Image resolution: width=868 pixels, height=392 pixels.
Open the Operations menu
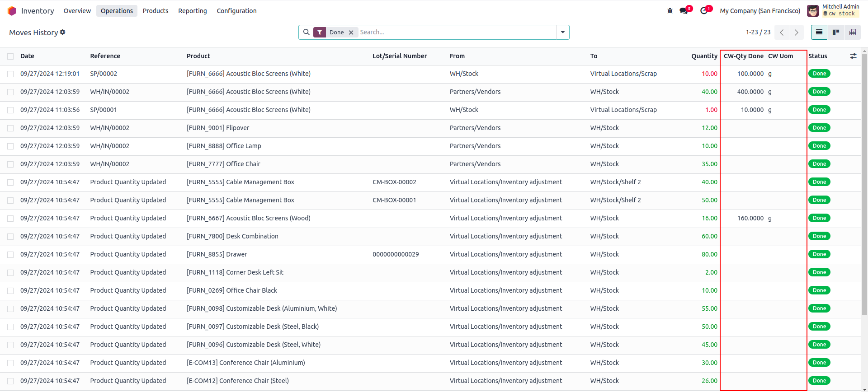(x=117, y=11)
